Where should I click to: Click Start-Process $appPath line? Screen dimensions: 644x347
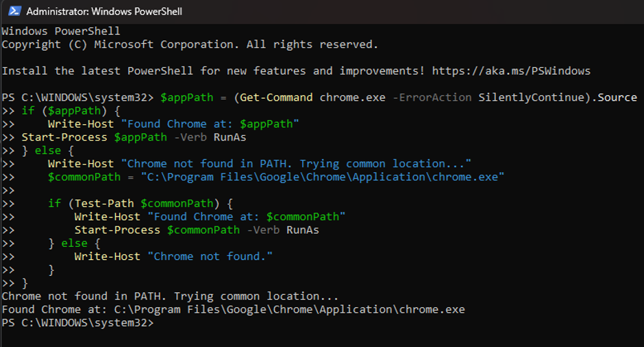pyautogui.click(x=134, y=137)
